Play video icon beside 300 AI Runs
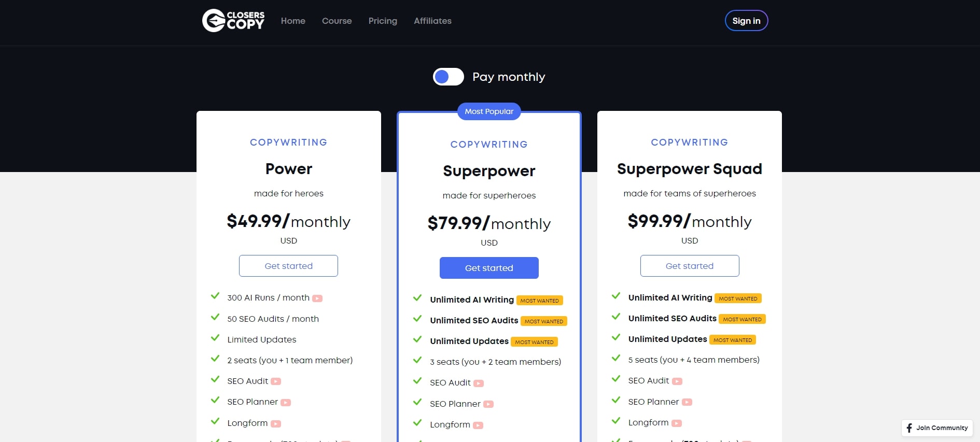This screenshot has width=980, height=442. 317,298
